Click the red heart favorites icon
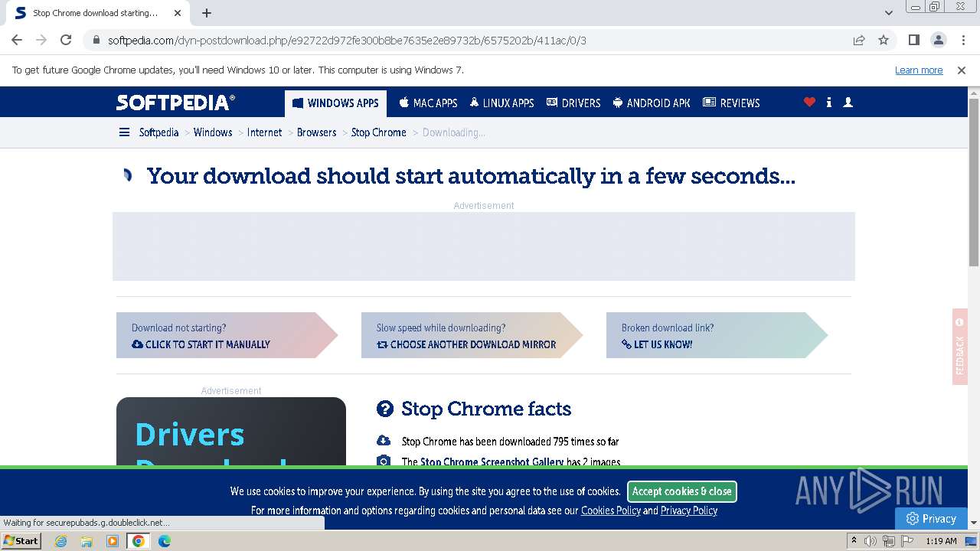Image resolution: width=980 pixels, height=551 pixels. pyautogui.click(x=809, y=102)
